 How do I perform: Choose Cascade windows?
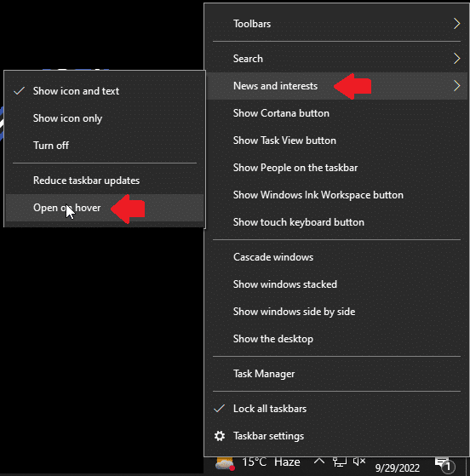click(x=336, y=257)
